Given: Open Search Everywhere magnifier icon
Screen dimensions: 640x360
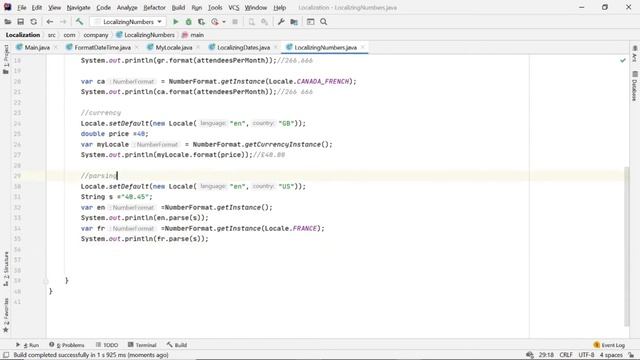Looking at the screenshot, I should coord(324,22).
